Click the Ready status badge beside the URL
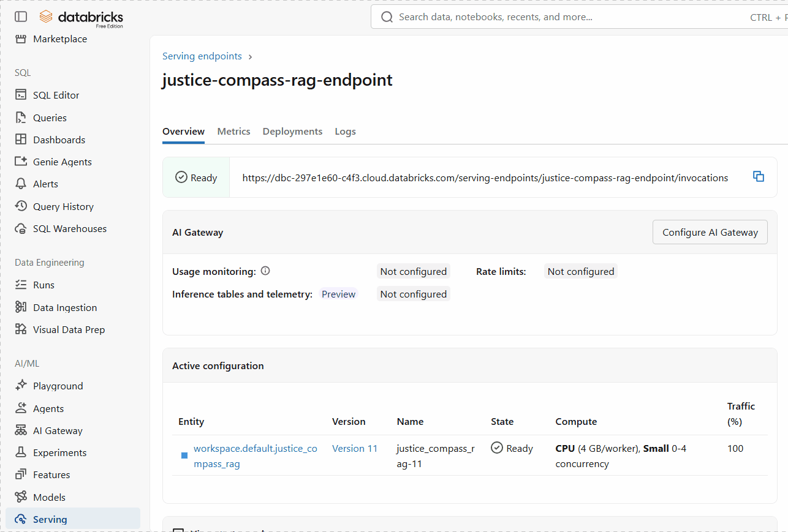Image resolution: width=788 pixels, height=532 pixels. 196,178
